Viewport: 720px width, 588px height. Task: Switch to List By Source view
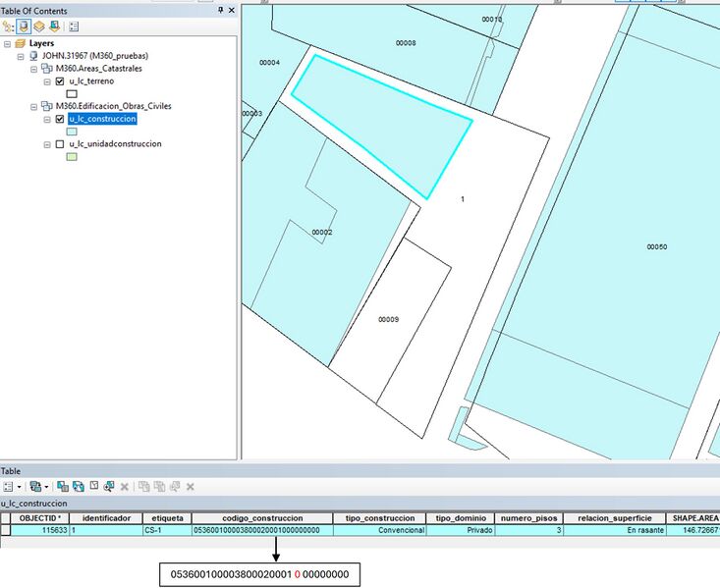tap(24, 27)
